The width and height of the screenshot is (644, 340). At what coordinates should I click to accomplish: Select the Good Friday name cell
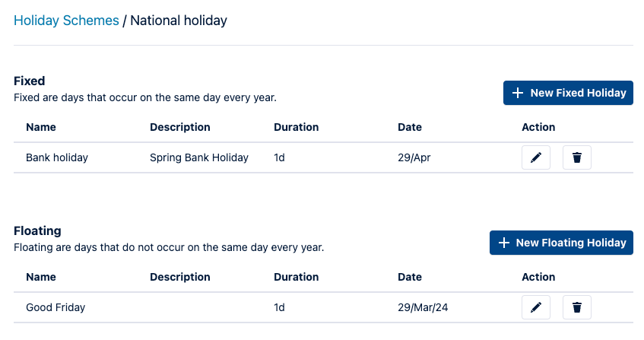coord(56,307)
